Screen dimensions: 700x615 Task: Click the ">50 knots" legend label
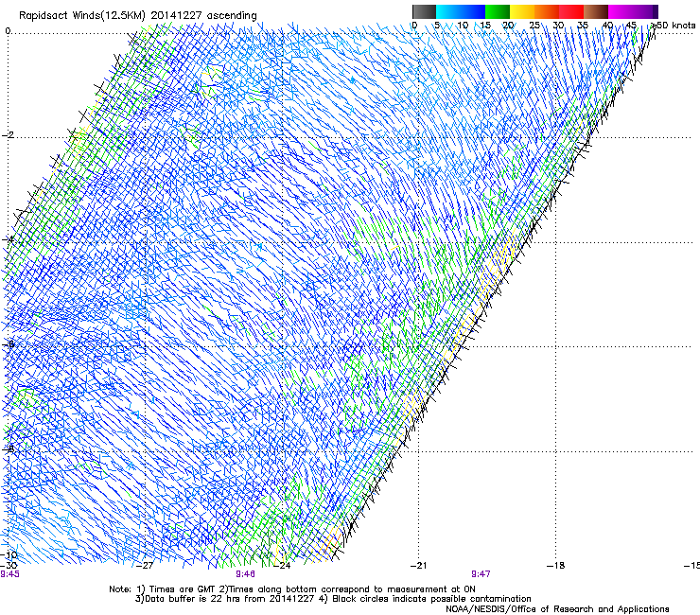click(x=674, y=26)
